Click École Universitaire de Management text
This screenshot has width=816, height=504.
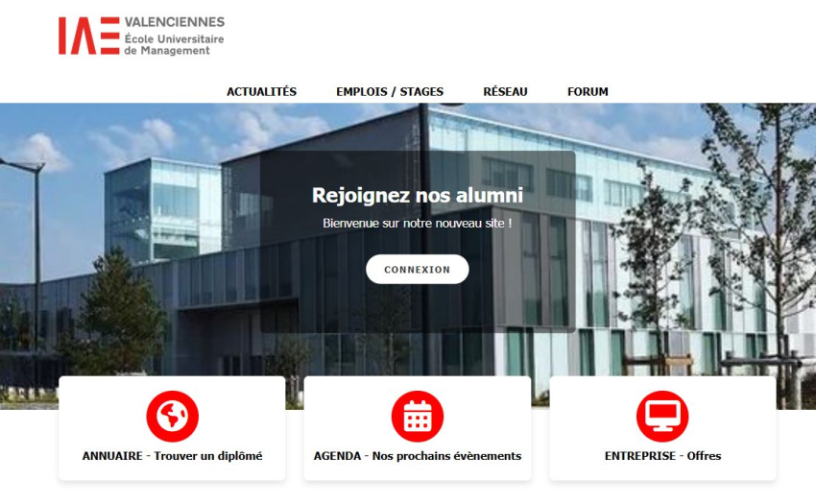[174, 45]
